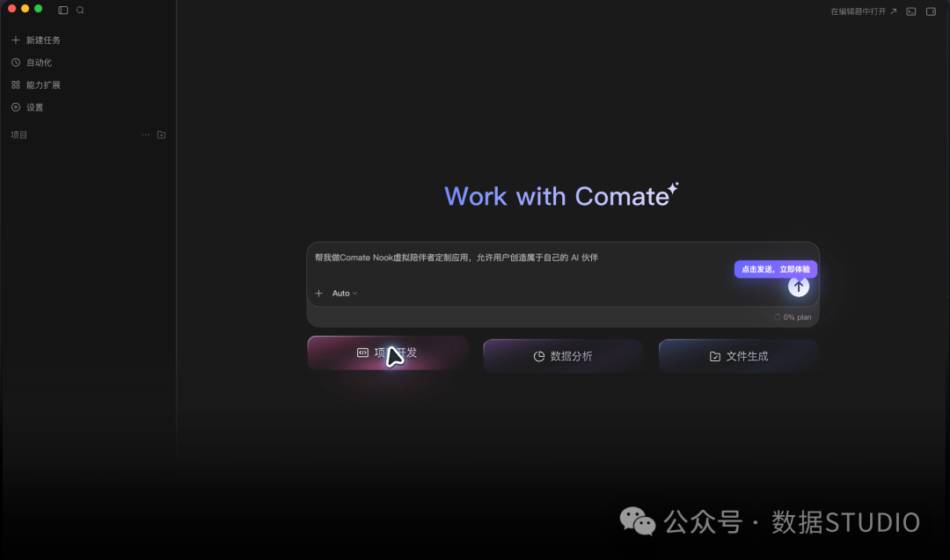The width and height of the screenshot is (950, 560).
Task: Open the 项目 more options ellipsis
Action: tap(145, 135)
